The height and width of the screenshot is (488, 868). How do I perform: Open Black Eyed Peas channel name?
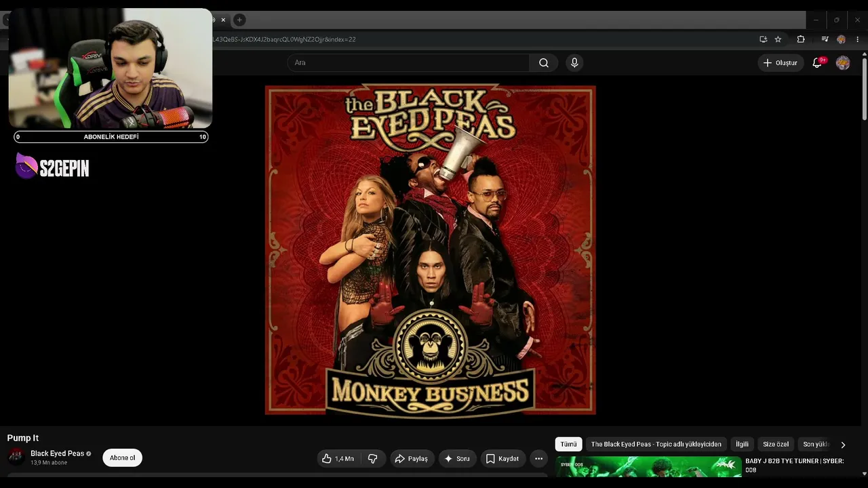[57, 453]
